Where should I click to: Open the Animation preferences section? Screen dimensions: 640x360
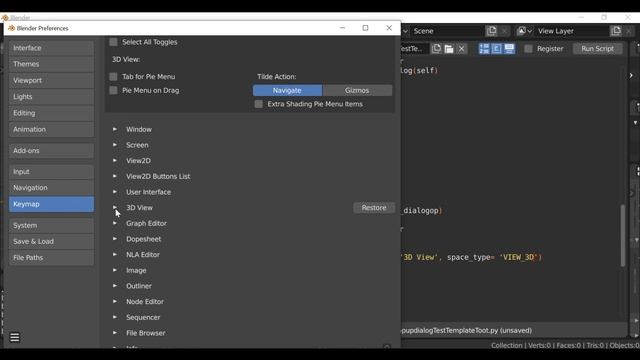pos(51,129)
